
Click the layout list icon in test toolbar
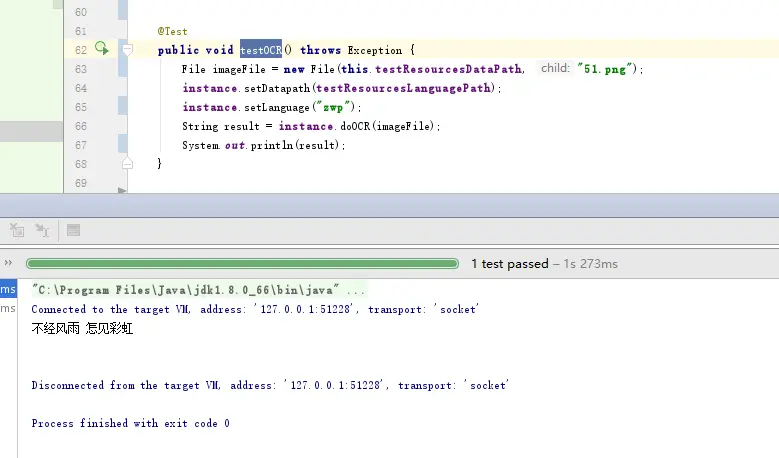pyautogui.click(x=74, y=230)
